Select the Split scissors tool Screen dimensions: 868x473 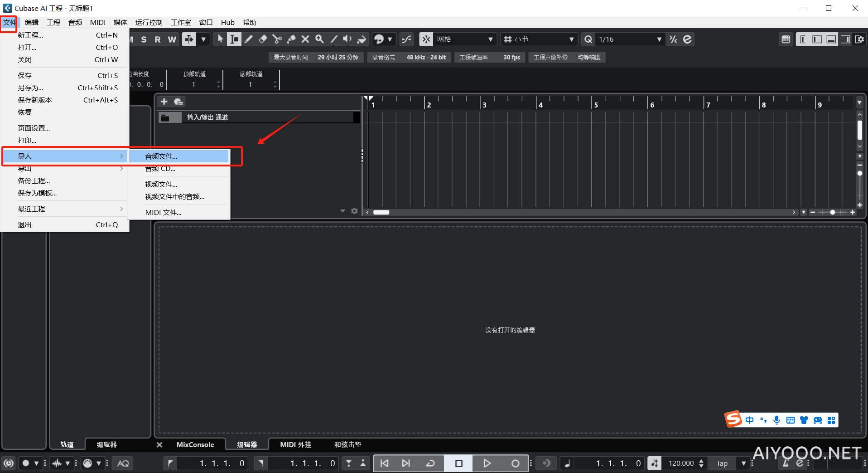(277, 39)
